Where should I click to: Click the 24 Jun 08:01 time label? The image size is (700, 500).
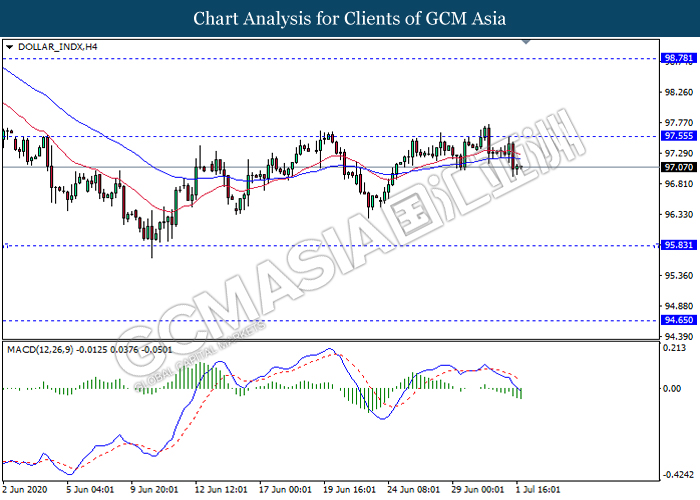click(x=414, y=490)
